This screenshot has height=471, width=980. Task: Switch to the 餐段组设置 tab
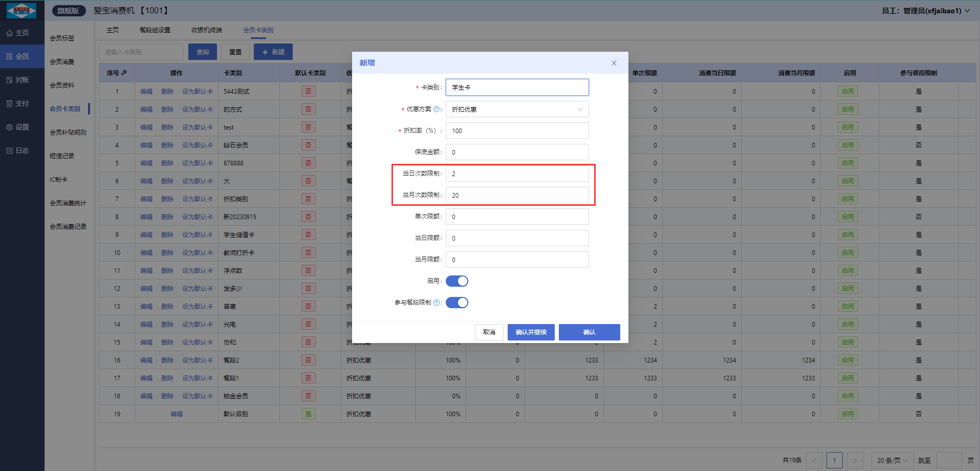coord(155,30)
